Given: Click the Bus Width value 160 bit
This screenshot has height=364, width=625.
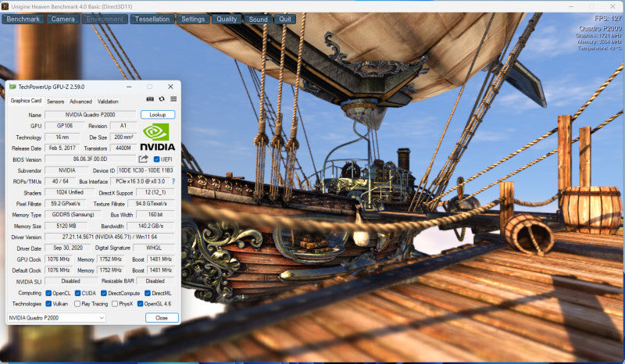Looking at the screenshot, I should 155,215.
